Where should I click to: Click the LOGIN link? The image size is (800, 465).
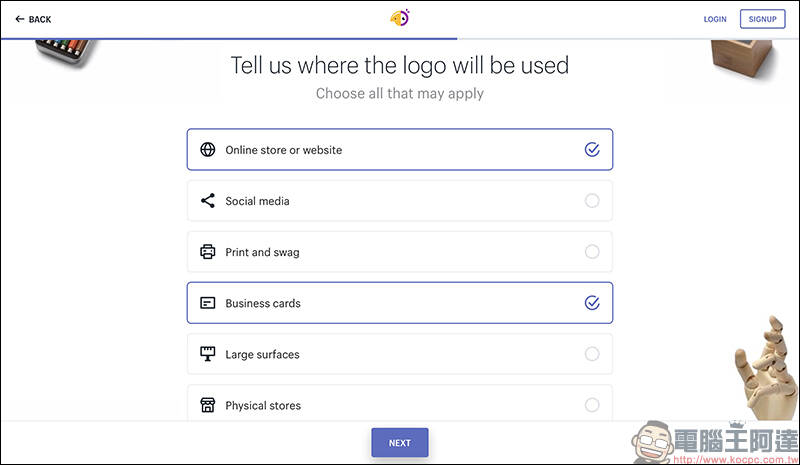[x=715, y=19]
